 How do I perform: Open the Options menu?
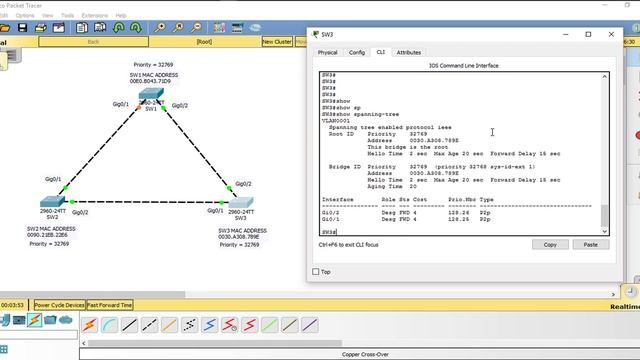click(25, 16)
